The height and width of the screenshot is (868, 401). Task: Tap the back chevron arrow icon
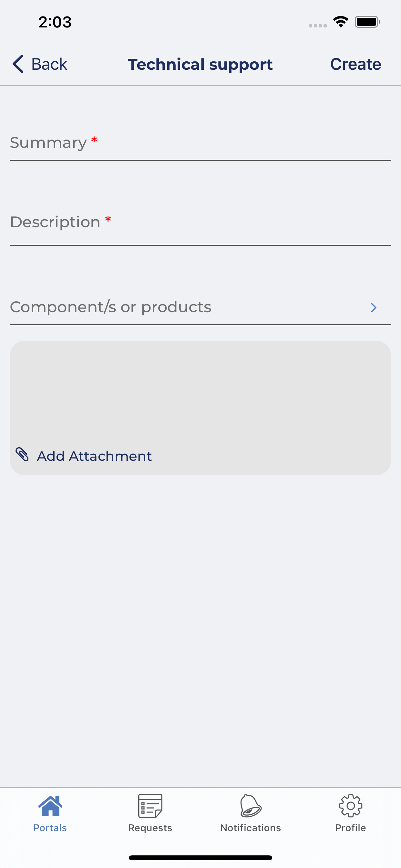tap(18, 64)
